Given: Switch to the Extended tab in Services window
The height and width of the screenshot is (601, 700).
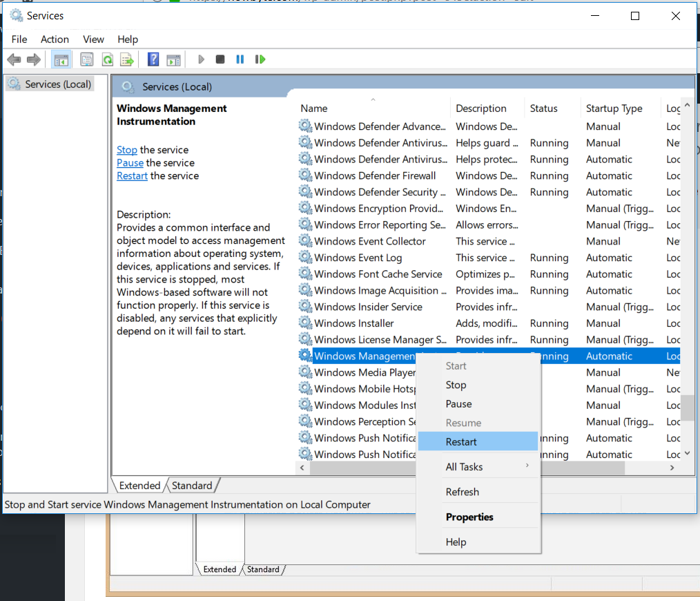Looking at the screenshot, I should pyautogui.click(x=139, y=485).
